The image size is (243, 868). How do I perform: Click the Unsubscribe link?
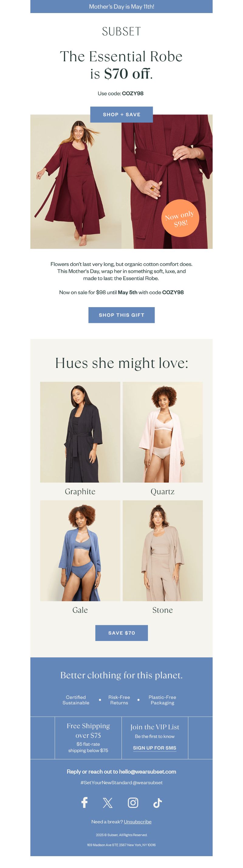(138, 822)
